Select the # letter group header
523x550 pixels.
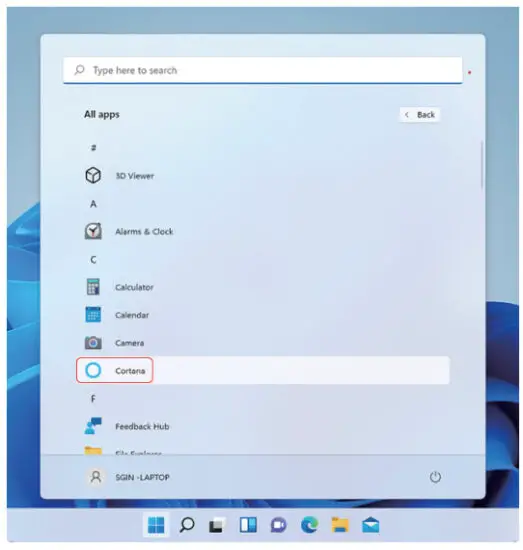pyautogui.click(x=93, y=147)
